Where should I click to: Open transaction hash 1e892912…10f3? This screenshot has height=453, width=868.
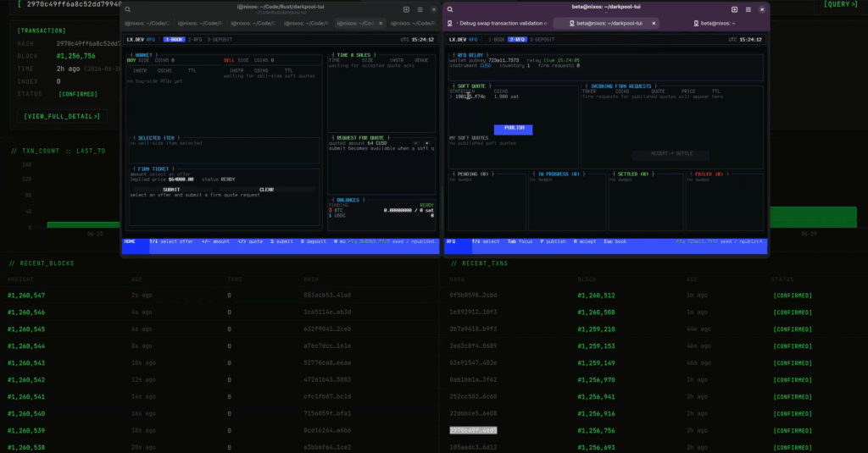(473, 312)
